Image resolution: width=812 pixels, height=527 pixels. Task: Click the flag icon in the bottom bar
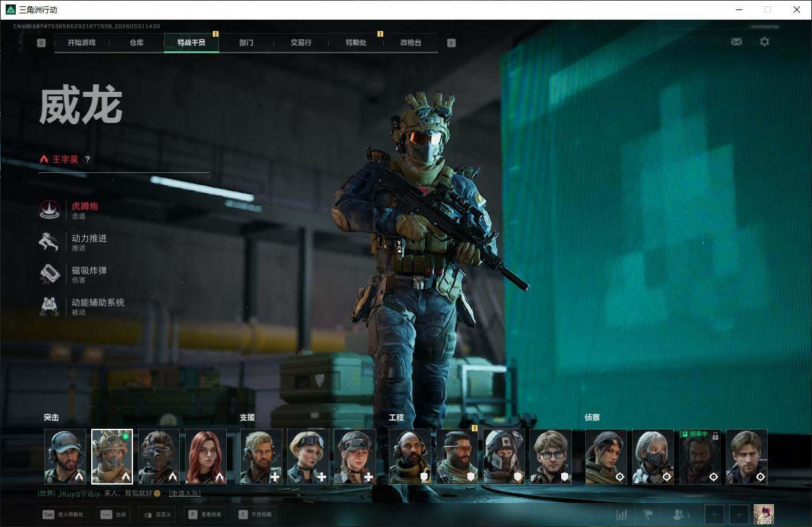(x=648, y=515)
